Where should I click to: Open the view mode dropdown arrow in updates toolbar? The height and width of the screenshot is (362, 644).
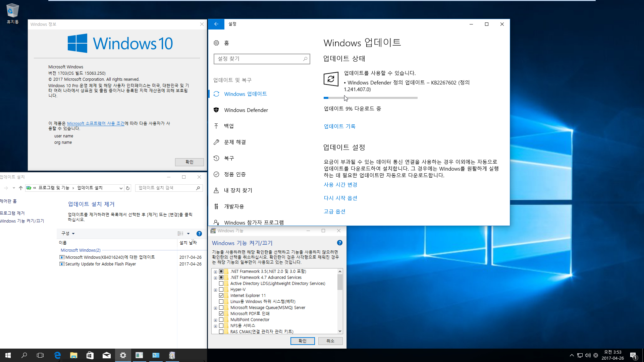(x=188, y=234)
